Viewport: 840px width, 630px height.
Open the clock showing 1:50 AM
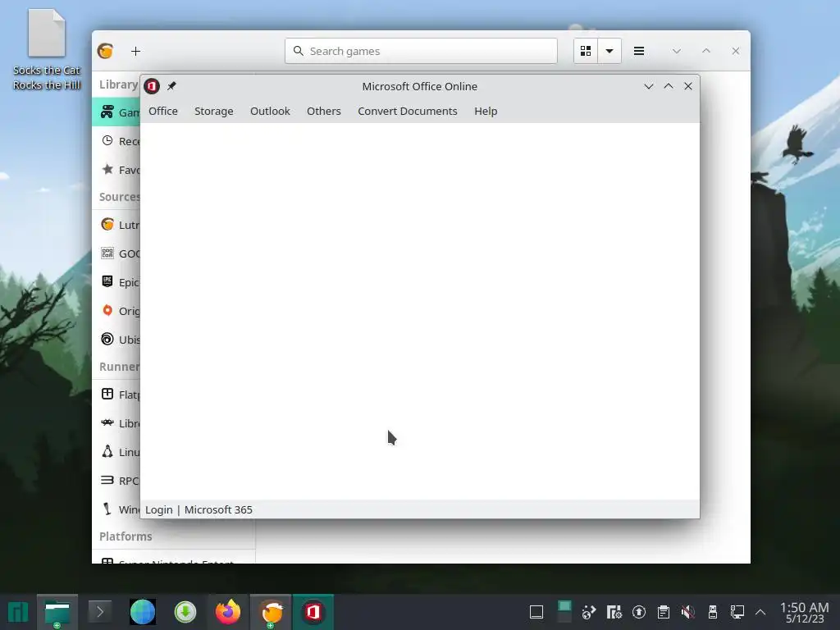(x=804, y=613)
